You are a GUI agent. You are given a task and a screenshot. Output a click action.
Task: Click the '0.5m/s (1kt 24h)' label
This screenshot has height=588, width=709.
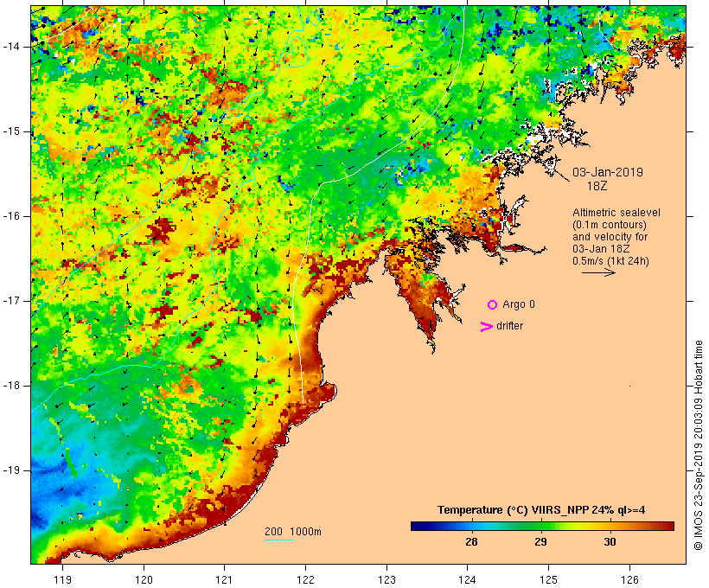[611, 261]
